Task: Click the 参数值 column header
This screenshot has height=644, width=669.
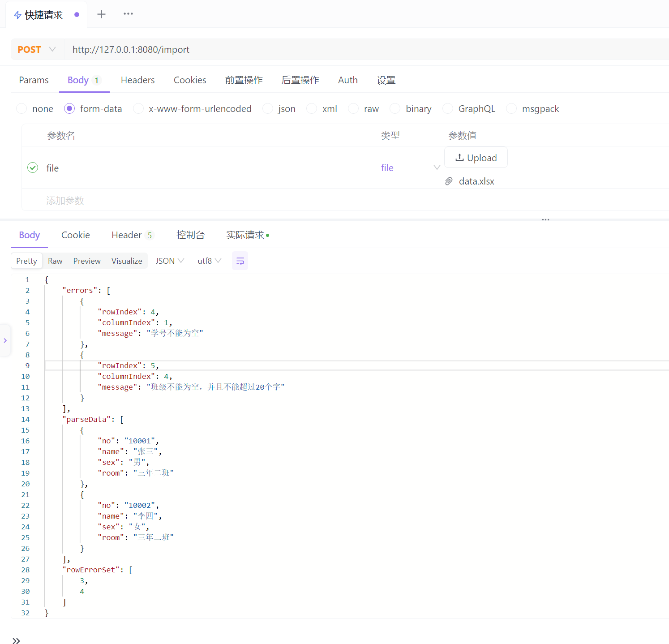Action: click(x=463, y=136)
